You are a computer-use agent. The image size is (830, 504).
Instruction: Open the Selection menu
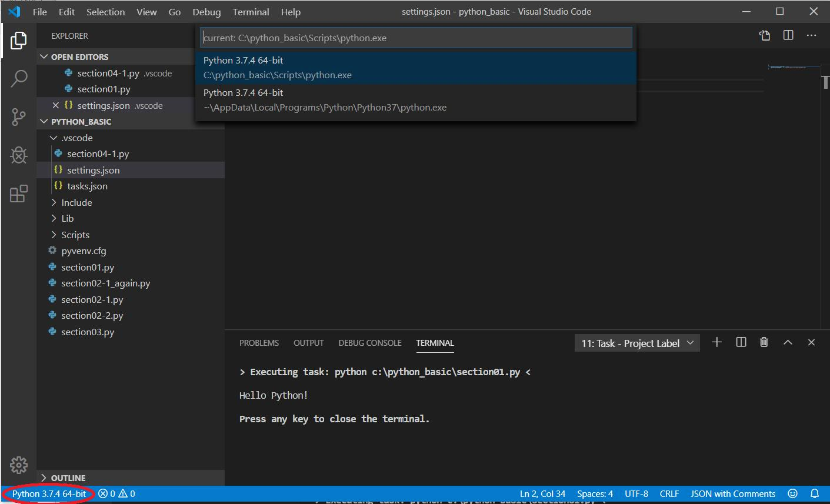point(105,12)
